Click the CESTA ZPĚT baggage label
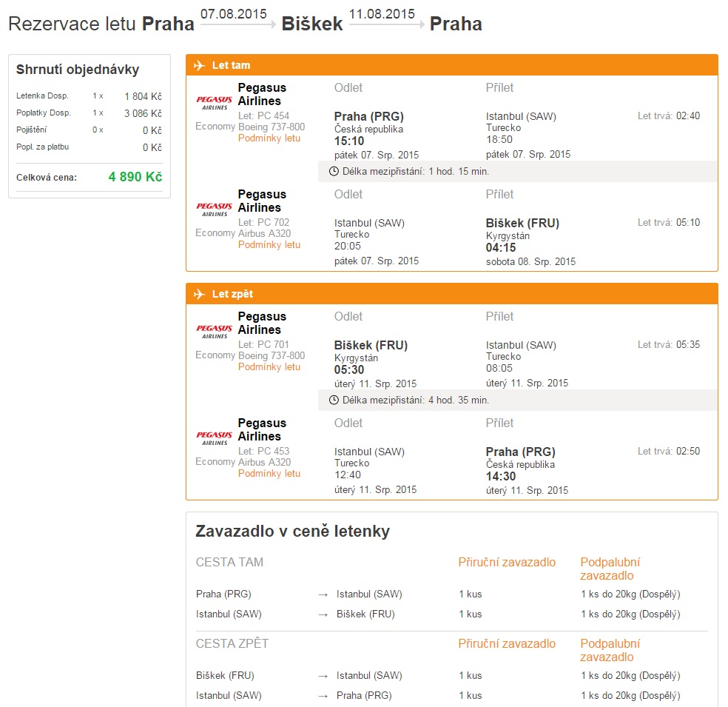 click(x=232, y=643)
